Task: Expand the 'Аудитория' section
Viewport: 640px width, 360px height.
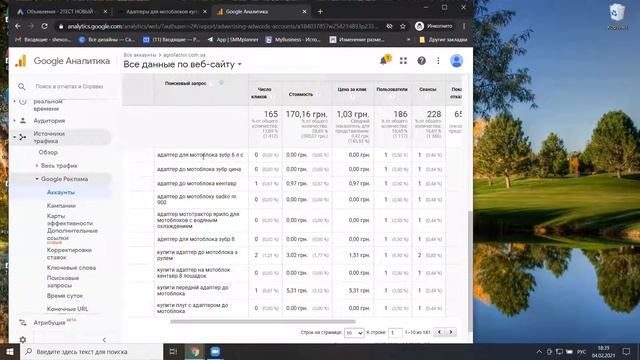Action: click(x=49, y=120)
